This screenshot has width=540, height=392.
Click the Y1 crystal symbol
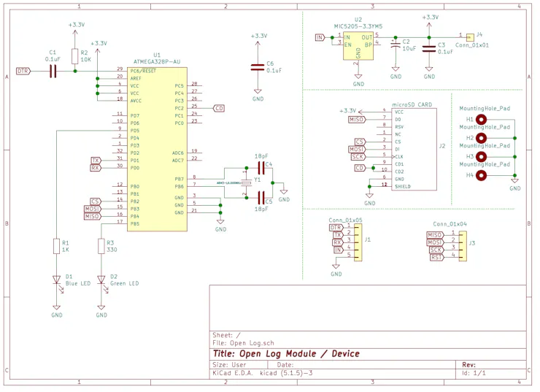tap(246, 182)
